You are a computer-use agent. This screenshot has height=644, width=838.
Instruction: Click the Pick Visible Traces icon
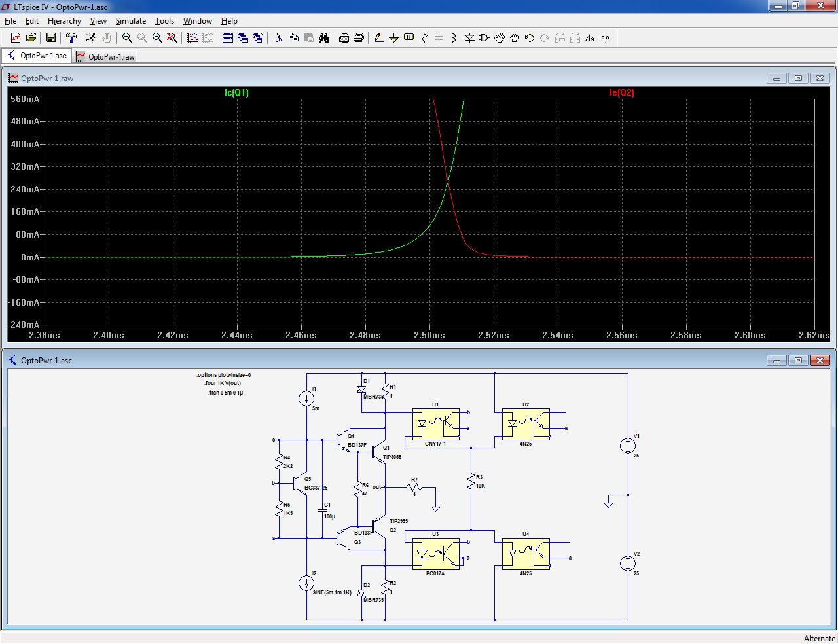192,38
